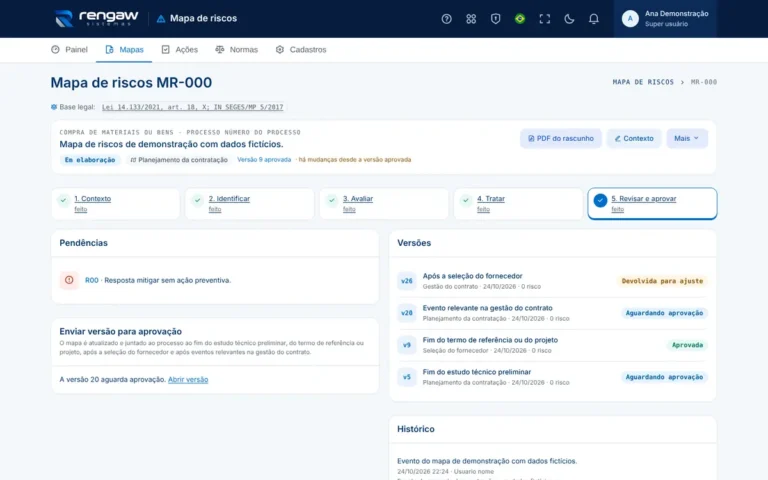Click PDF do rascunho button
The height and width of the screenshot is (480, 768).
(x=561, y=139)
